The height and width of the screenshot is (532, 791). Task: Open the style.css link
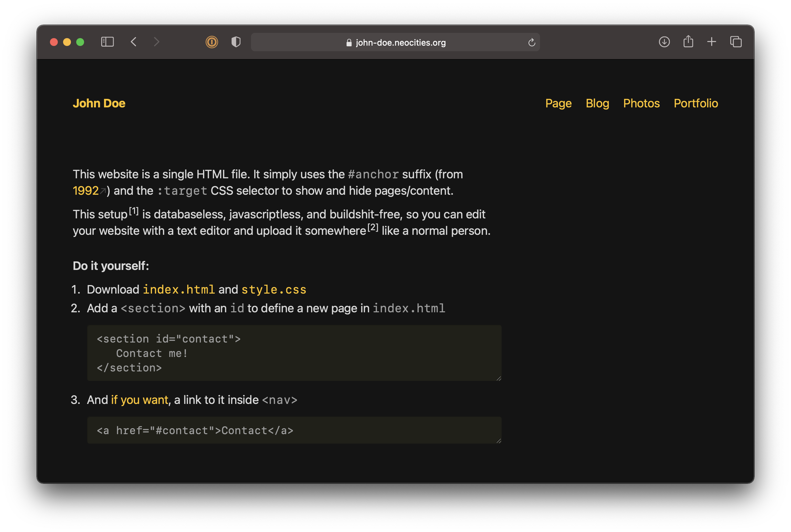click(274, 289)
